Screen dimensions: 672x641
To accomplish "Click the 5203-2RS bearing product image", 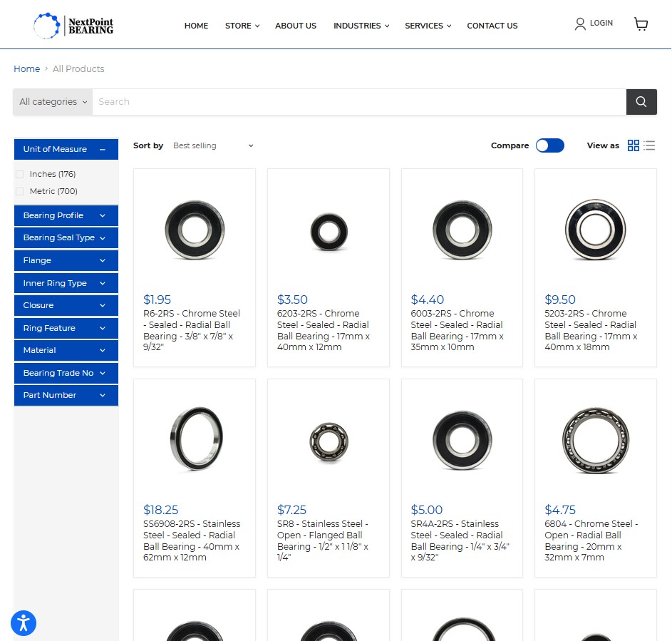I will click(595, 230).
